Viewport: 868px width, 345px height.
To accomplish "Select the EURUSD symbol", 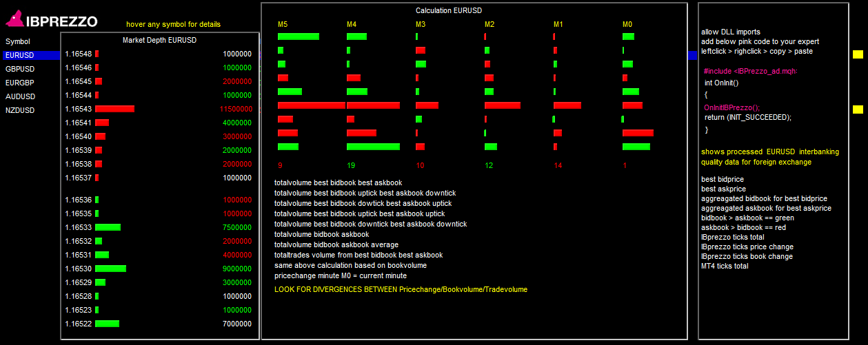I will click(19, 55).
